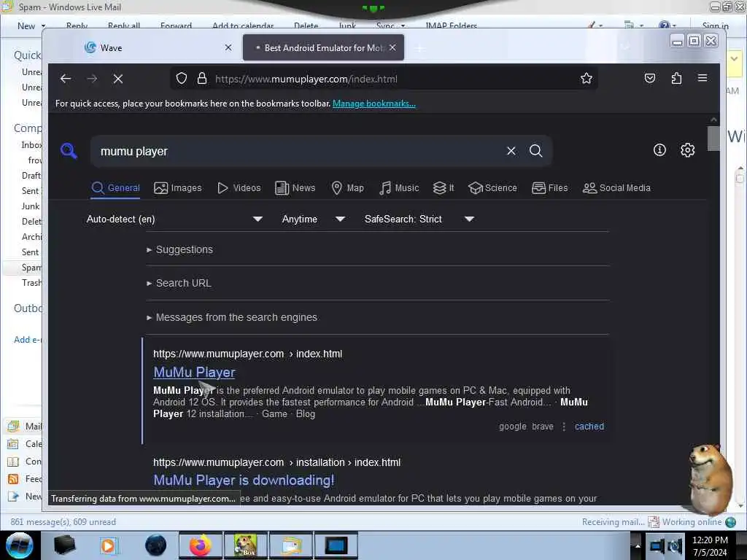
Task: Click the taskbar volume speaker icon
Action: [674, 546]
